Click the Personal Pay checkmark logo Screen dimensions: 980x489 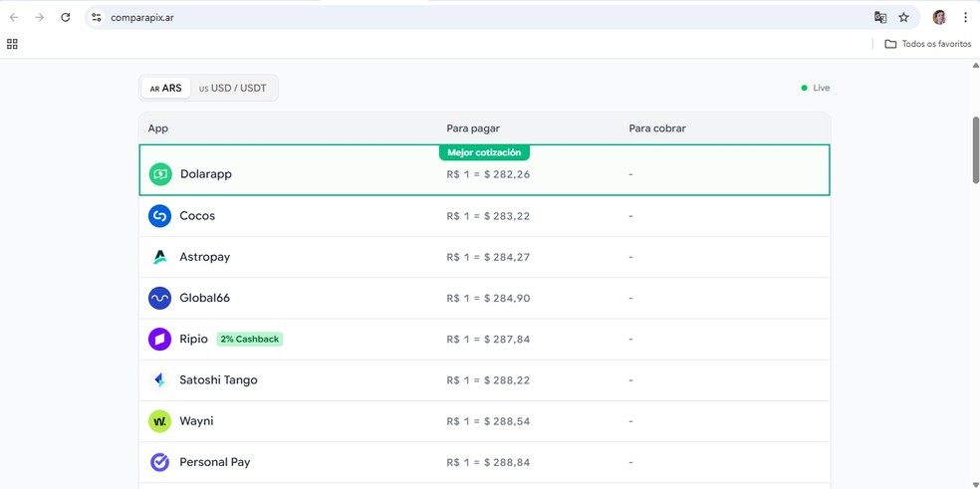point(159,462)
